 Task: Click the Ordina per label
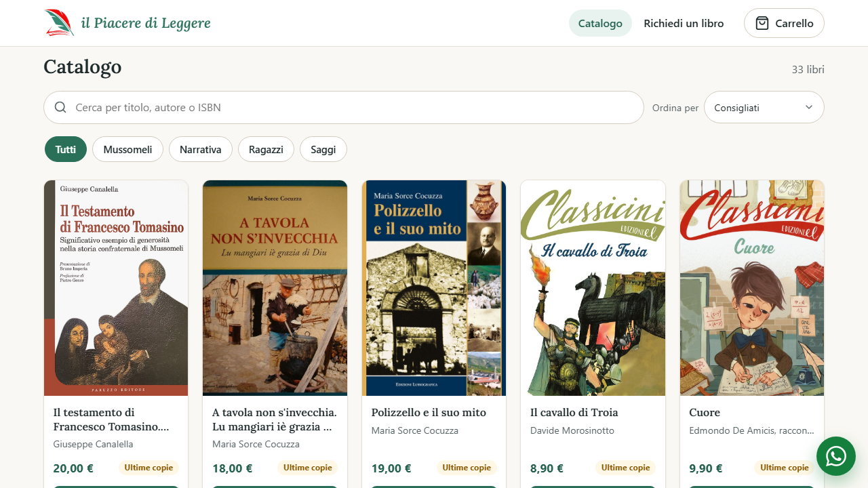(675, 108)
